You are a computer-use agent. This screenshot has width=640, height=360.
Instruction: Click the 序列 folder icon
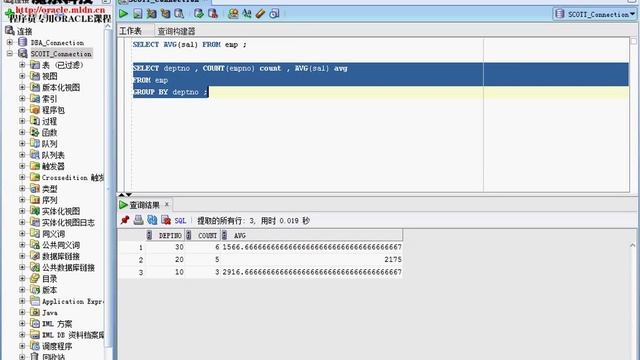35,200
